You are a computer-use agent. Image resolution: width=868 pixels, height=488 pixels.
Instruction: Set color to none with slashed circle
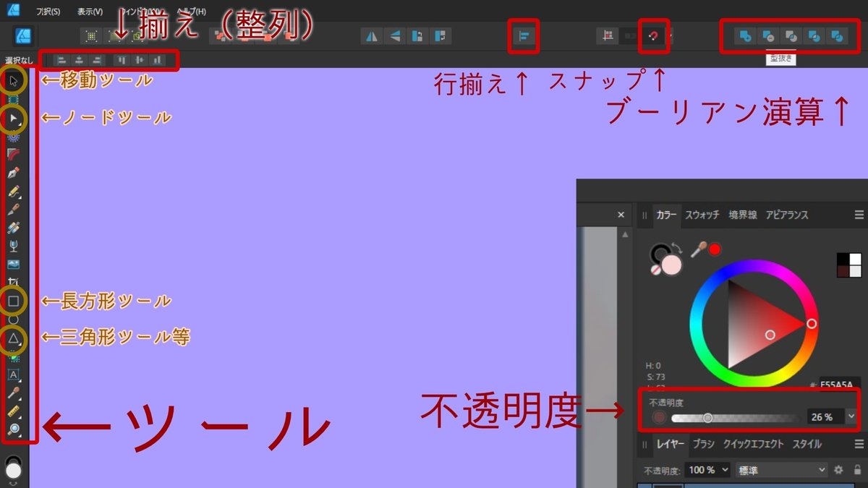(656, 269)
